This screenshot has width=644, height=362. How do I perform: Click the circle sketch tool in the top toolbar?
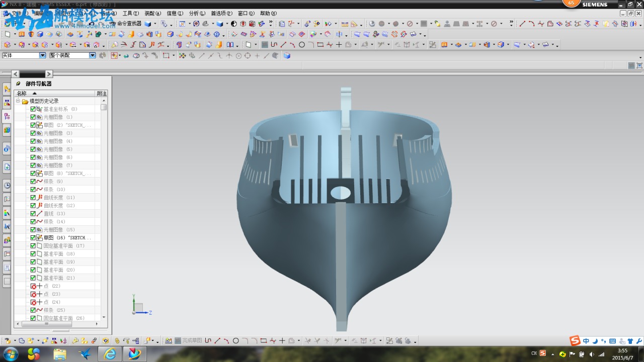[x=302, y=45]
